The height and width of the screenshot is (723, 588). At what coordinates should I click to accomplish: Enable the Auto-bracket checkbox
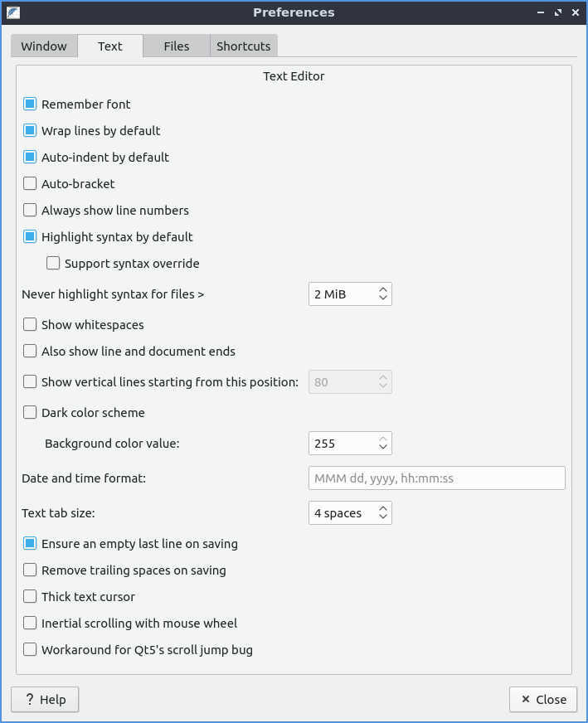[x=30, y=184]
